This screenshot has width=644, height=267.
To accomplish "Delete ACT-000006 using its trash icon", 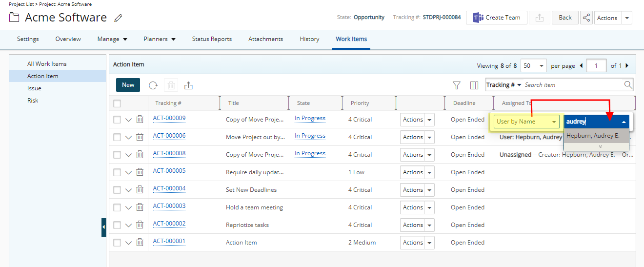I will (140, 137).
